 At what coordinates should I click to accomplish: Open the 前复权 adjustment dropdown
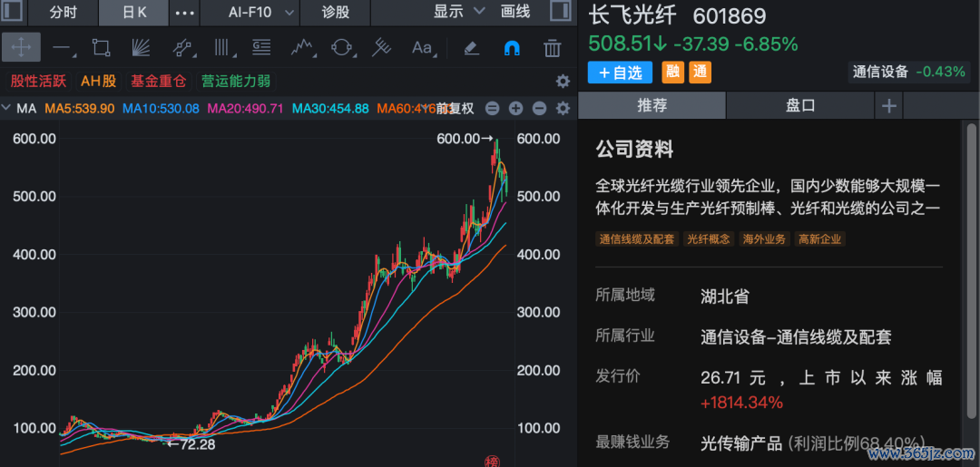pyautogui.click(x=455, y=109)
